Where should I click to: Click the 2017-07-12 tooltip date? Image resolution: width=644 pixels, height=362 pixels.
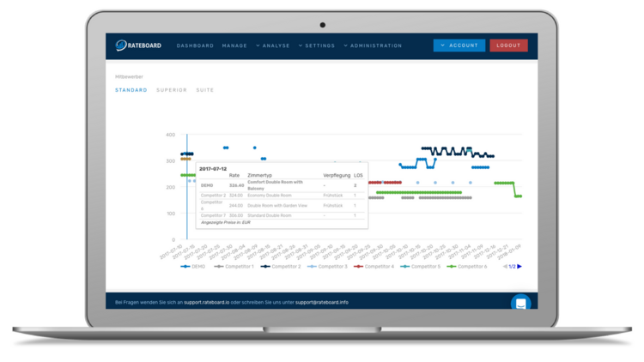(213, 169)
